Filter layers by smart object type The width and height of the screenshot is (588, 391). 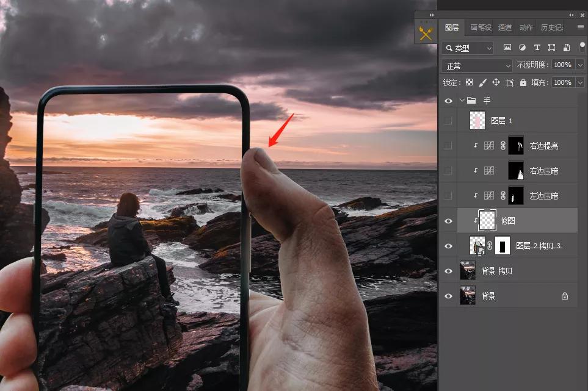(x=567, y=47)
